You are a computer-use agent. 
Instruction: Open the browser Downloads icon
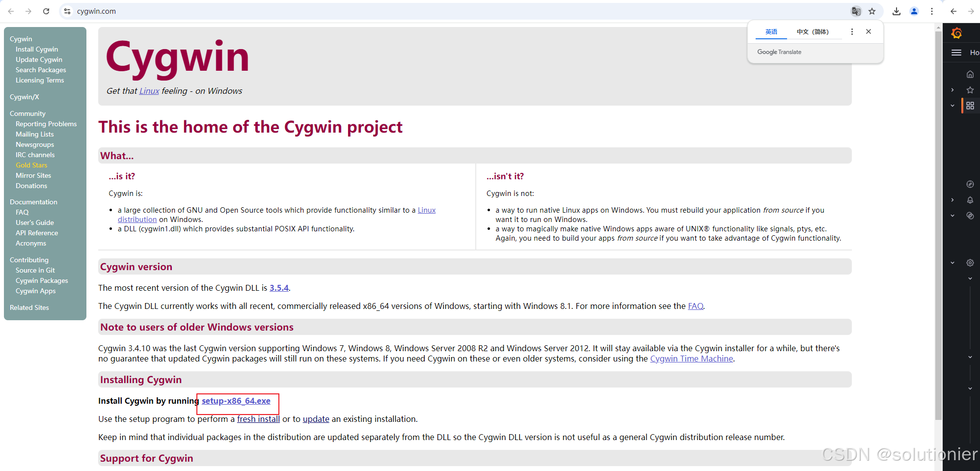click(897, 11)
